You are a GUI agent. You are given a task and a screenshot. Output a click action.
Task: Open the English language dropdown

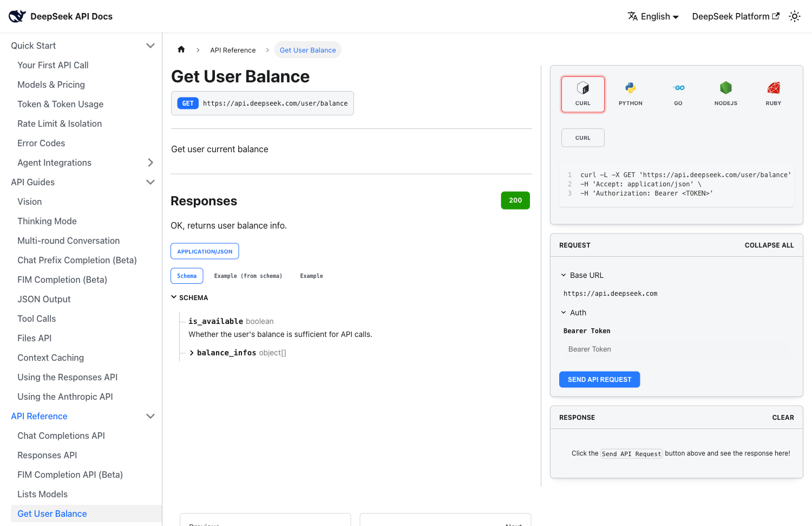653,16
